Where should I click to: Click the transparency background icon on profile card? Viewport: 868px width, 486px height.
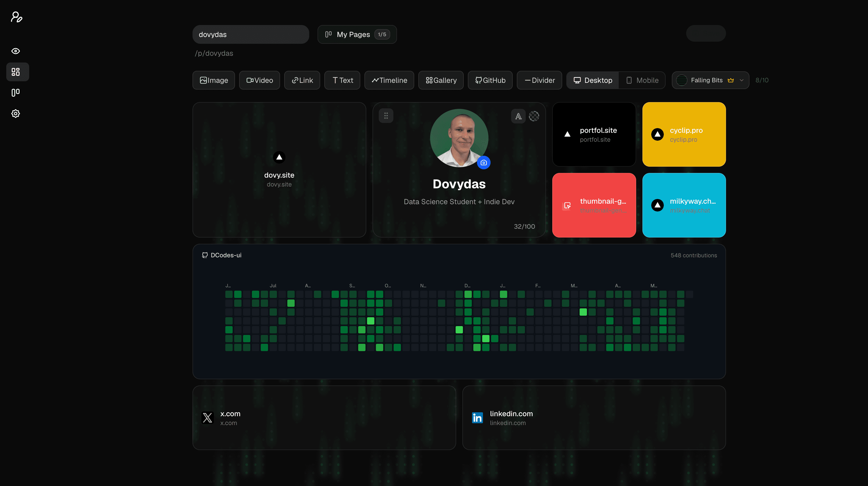pos(534,116)
